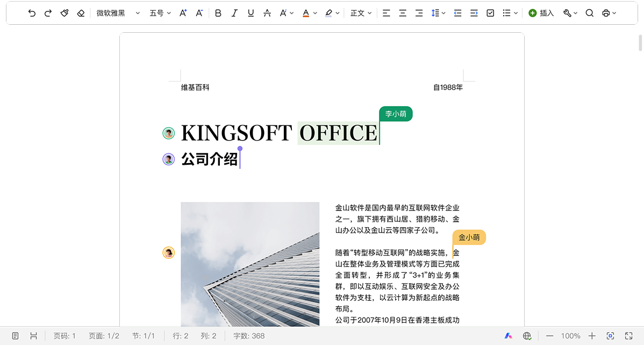Open the line spacing menu
Image resolution: width=644 pixels, height=345 pixels.
point(438,13)
